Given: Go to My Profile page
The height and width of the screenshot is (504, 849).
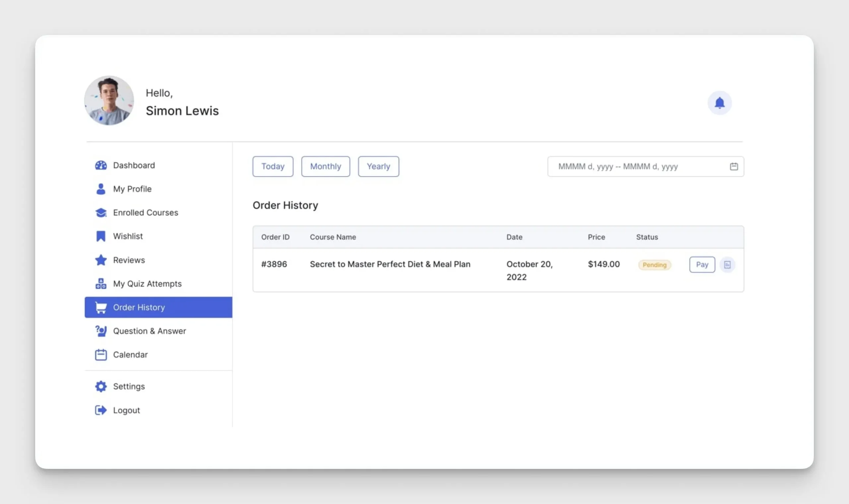Looking at the screenshot, I should (x=159, y=189).
